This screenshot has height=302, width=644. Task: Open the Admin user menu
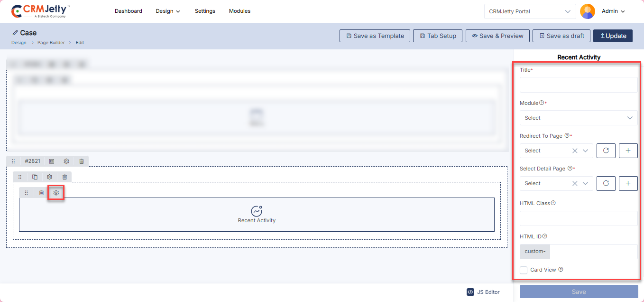(613, 11)
